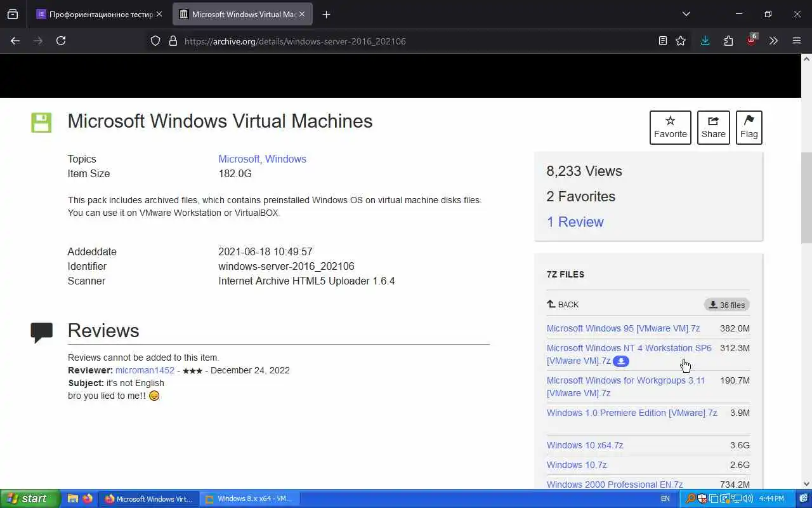
Task: Bookmark this page with the star icon
Action: [681, 41]
